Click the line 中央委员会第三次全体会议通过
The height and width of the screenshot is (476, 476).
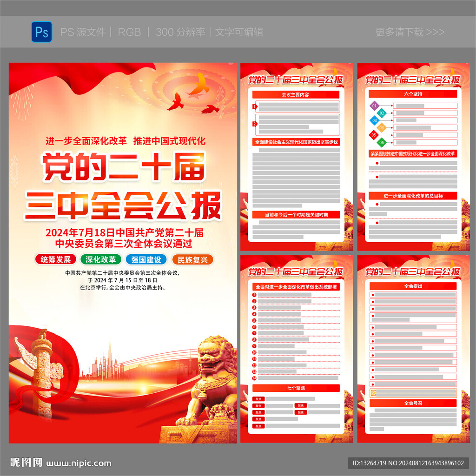124,244
